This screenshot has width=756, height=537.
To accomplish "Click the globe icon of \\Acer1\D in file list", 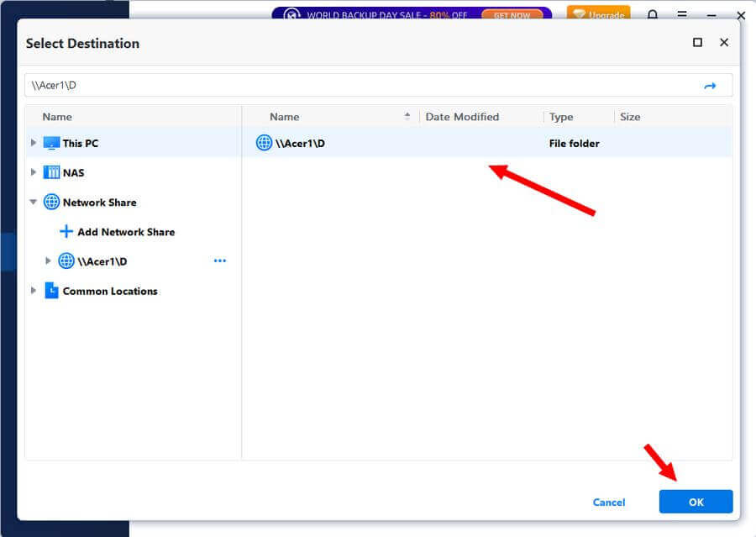I will (x=264, y=143).
